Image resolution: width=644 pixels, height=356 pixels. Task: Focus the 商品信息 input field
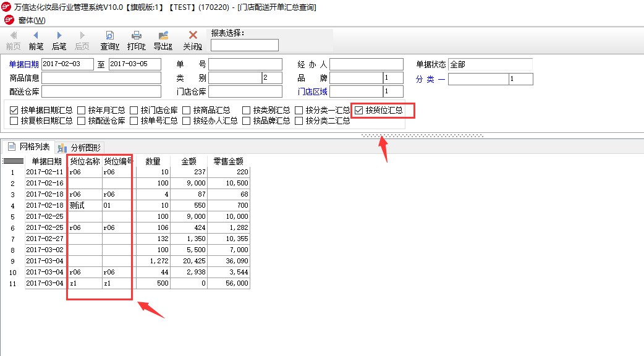[101, 78]
